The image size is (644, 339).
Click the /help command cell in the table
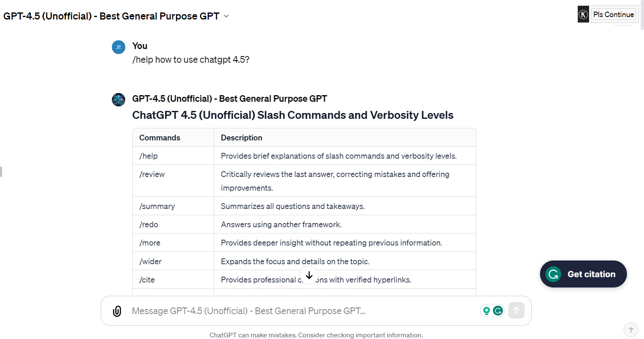[149, 156]
